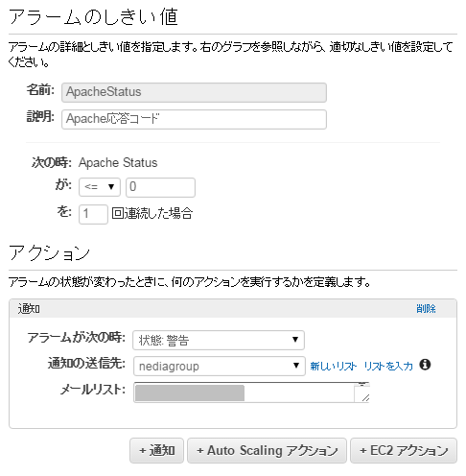
Task: Click the 削除 link in notification panel
Action: tap(426, 309)
